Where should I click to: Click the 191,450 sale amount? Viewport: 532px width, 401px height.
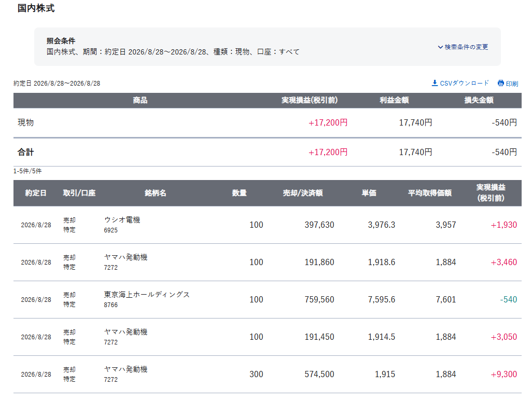319,337
